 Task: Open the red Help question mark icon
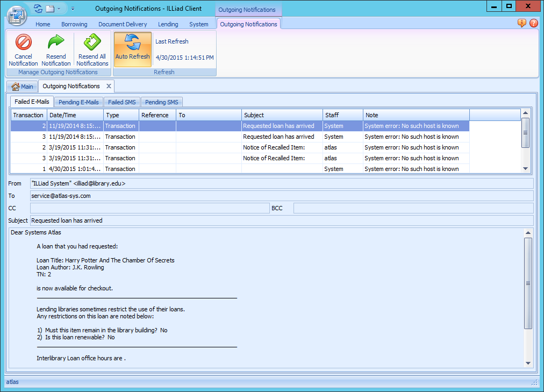tap(533, 23)
